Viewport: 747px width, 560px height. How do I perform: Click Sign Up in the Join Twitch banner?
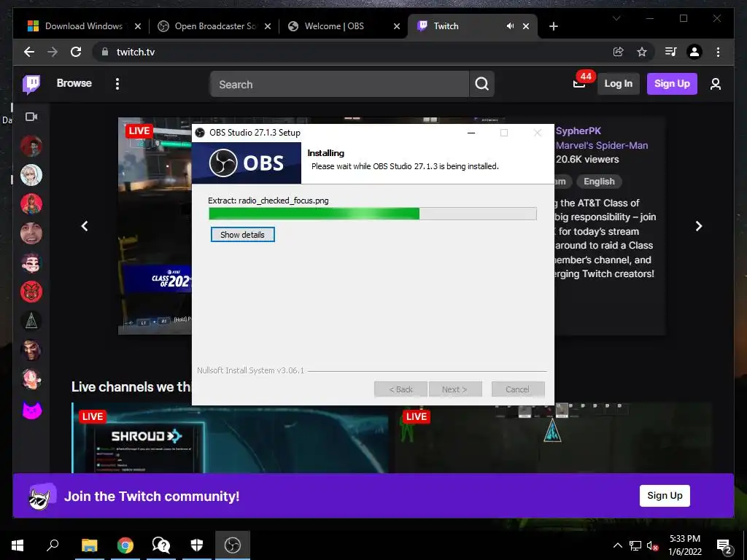point(665,496)
